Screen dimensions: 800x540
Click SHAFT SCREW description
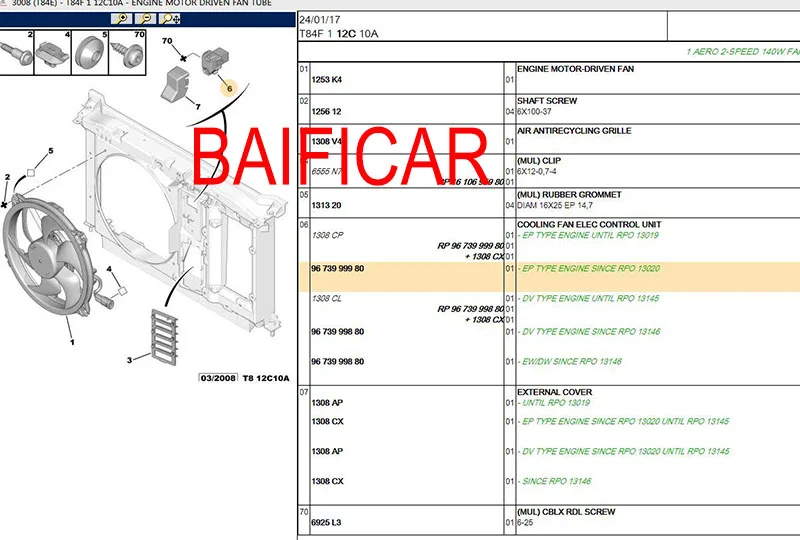tap(547, 101)
